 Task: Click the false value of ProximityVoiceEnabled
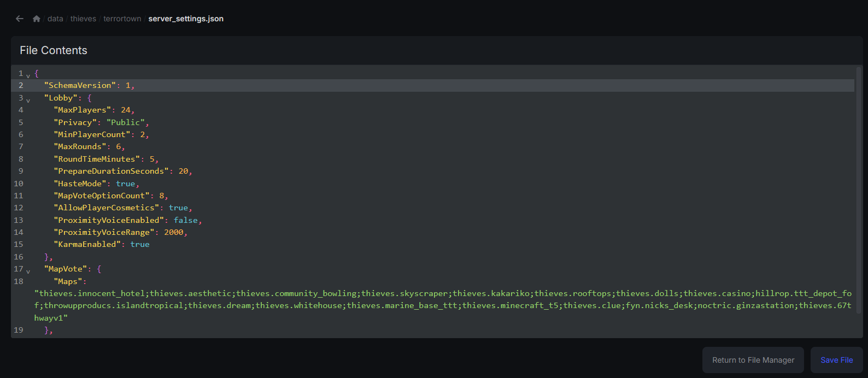186,220
